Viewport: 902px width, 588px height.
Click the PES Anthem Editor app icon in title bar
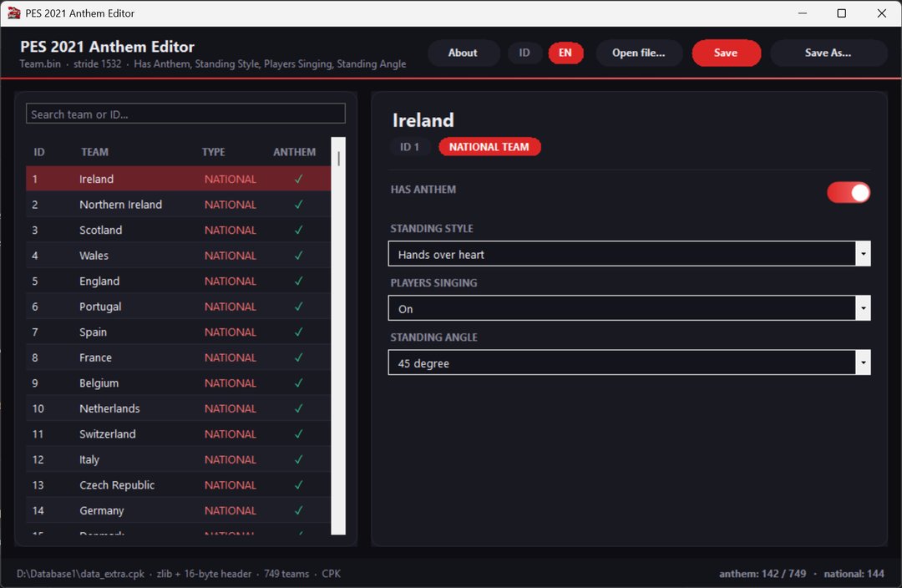pos(14,13)
